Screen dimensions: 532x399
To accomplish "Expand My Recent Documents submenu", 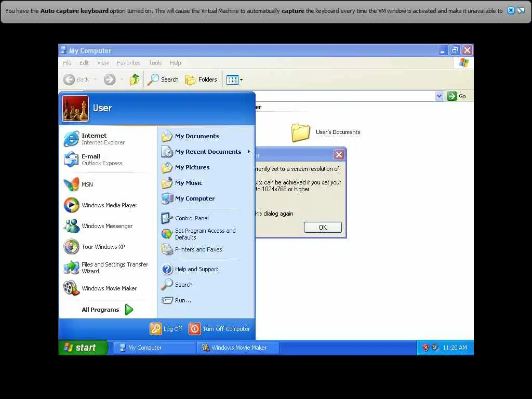I will [x=206, y=152].
